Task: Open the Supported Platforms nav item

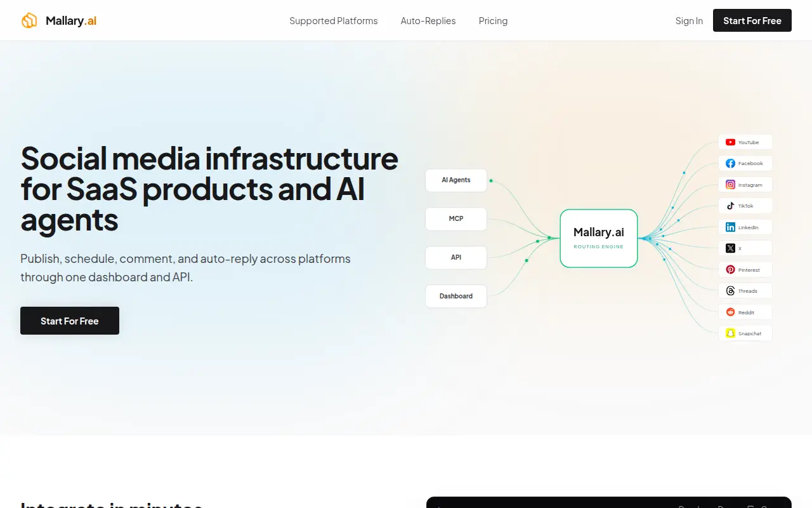Action: point(334,21)
